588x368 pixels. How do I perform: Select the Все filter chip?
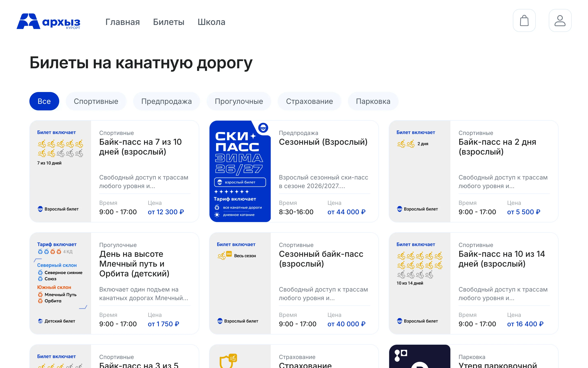point(44,101)
